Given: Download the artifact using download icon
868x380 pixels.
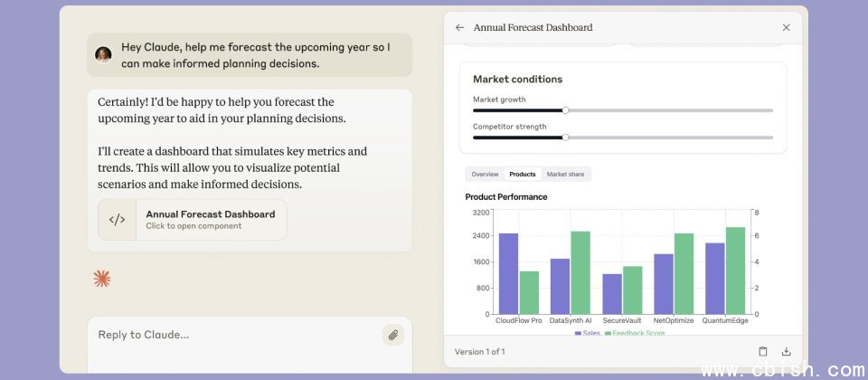Looking at the screenshot, I should point(786,352).
